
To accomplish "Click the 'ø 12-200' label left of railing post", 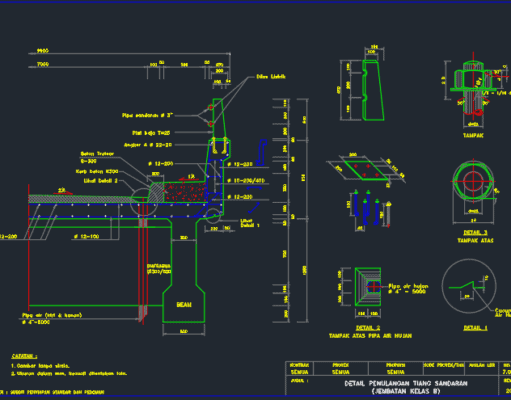I will pos(160,164).
